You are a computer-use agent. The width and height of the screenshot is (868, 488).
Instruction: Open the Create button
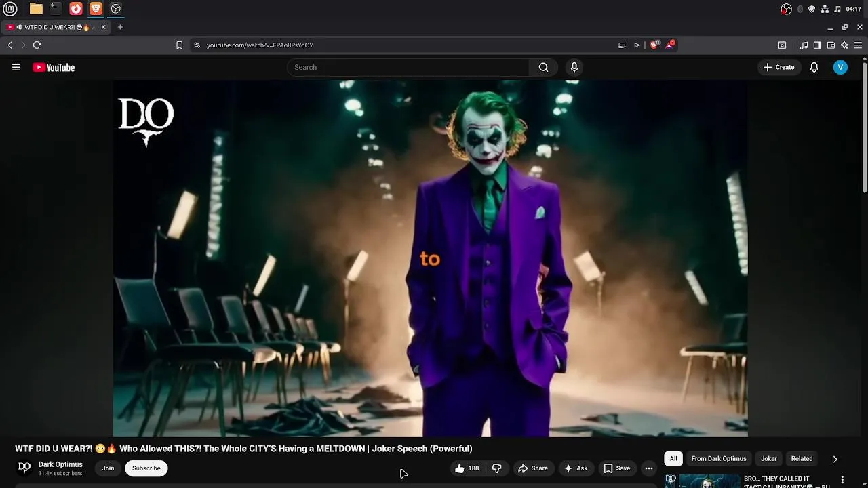click(x=778, y=67)
